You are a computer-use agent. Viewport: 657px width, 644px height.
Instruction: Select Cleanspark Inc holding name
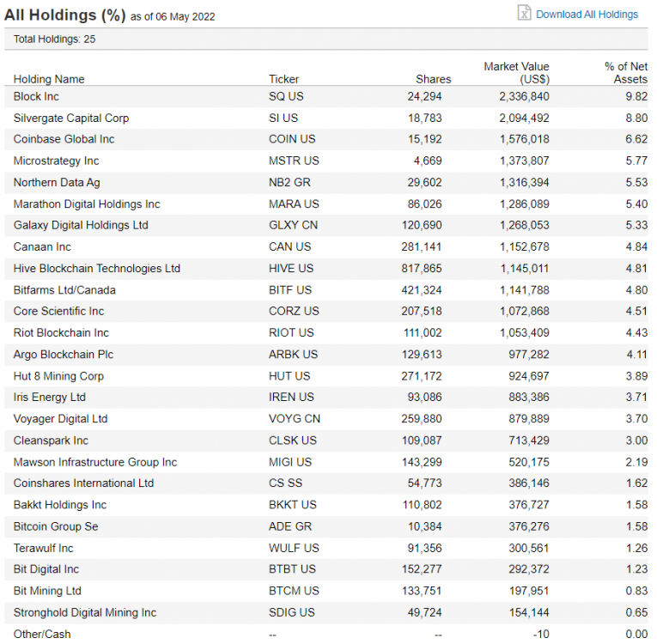[51, 441]
